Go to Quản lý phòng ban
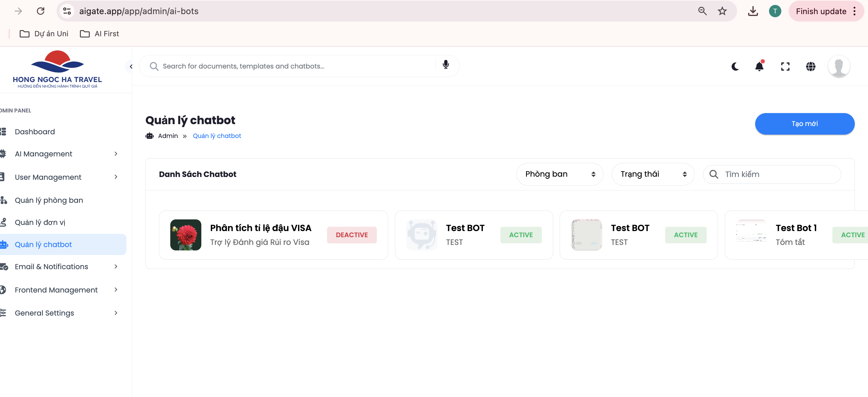Viewport: 868px width, 397px height. (x=49, y=200)
